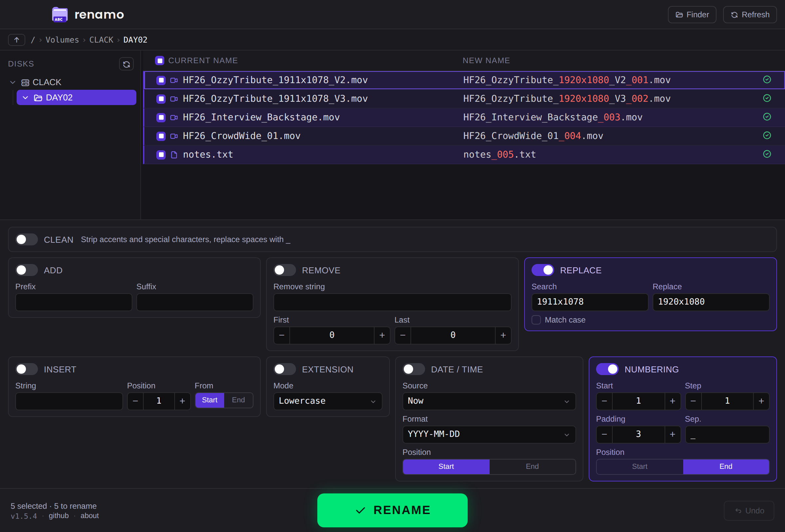The height and width of the screenshot is (532, 785).
Task: Refresh the disks list icon
Action: (x=126, y=64)
